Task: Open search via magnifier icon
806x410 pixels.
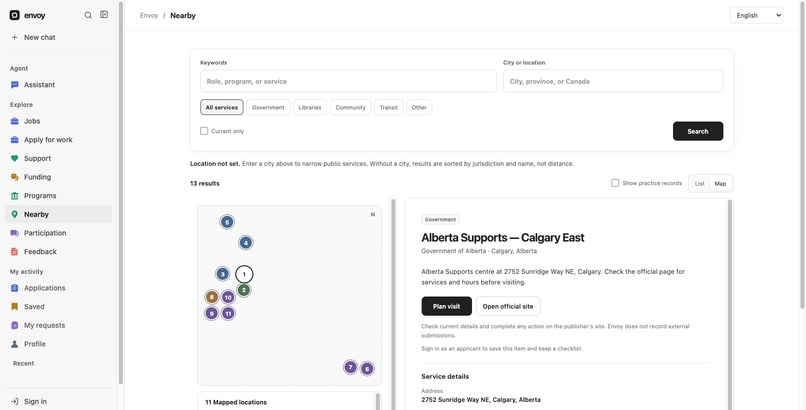Action: 88,15
